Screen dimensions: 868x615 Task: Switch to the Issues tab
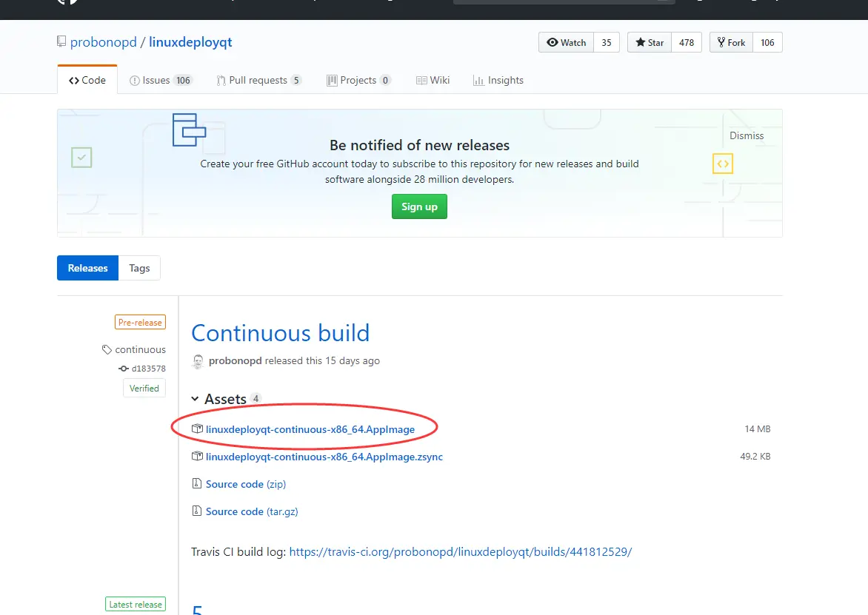[x=161, y=80]
